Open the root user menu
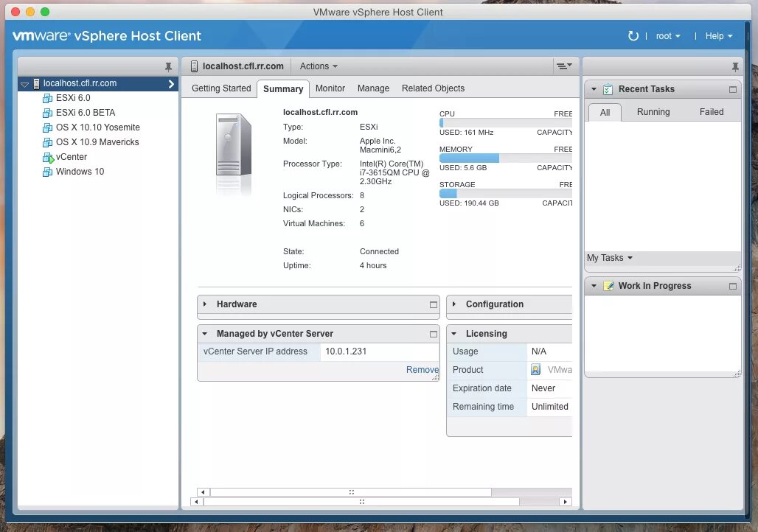This screenshot has height=532, width=758. click(667, 35)
